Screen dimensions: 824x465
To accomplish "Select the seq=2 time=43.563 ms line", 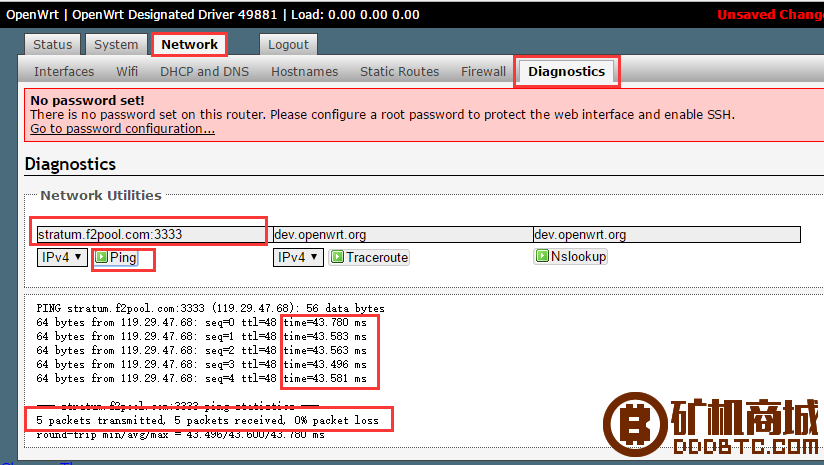I will coord(201,350).
